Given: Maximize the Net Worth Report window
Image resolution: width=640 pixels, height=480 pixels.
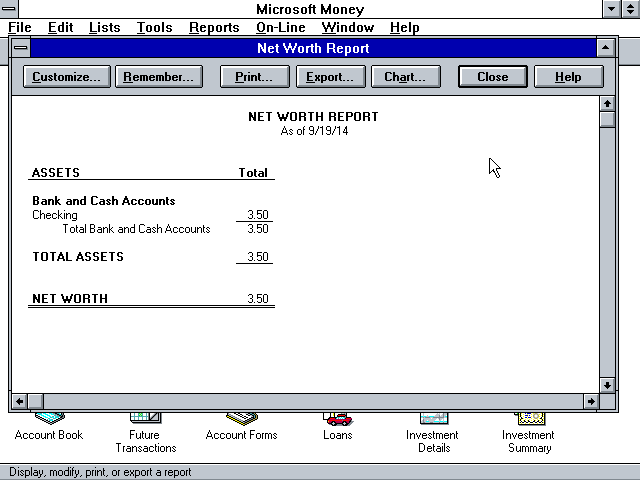Looking at the screenshot, I should pyautogui.click(x=605, y=48).
